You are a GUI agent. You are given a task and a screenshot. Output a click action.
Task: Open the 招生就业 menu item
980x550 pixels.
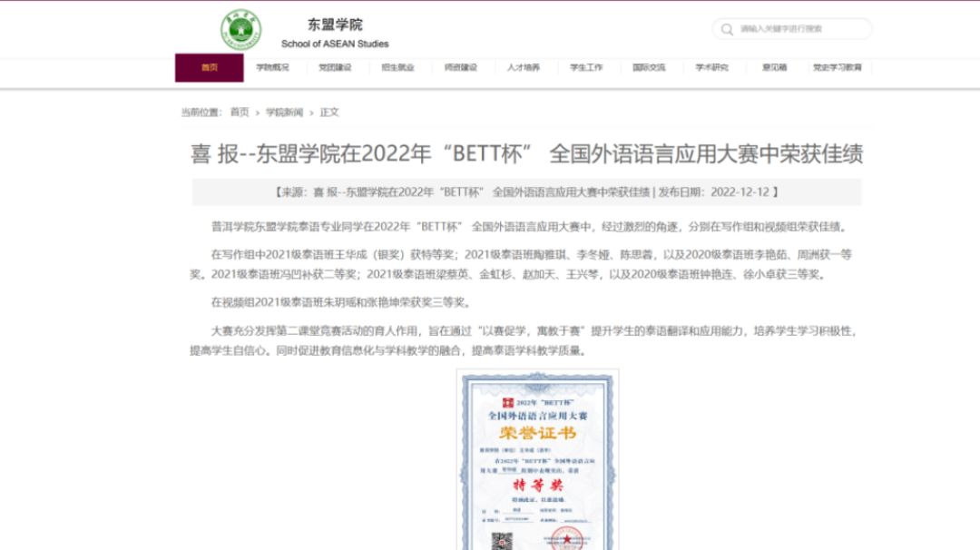(x=398, y=69)
